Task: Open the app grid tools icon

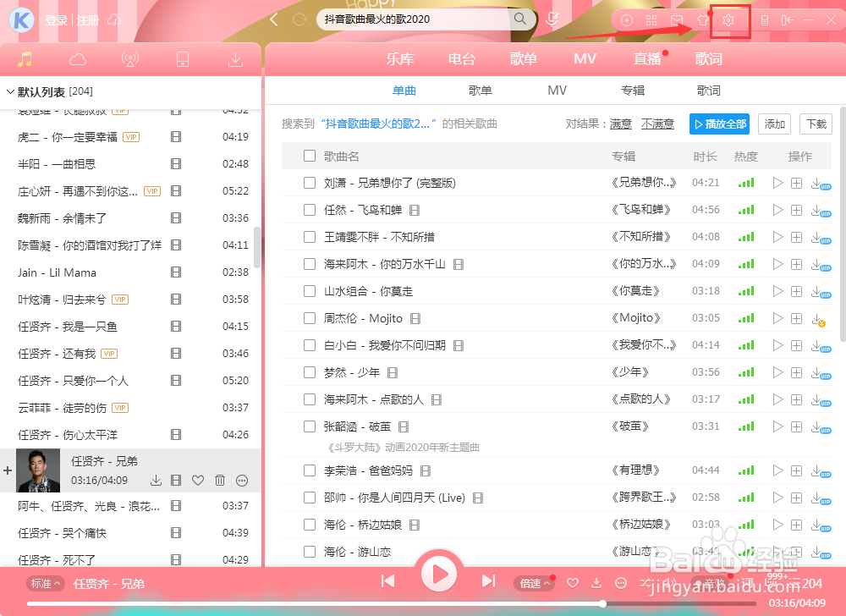Action: (x=651, y=20)
